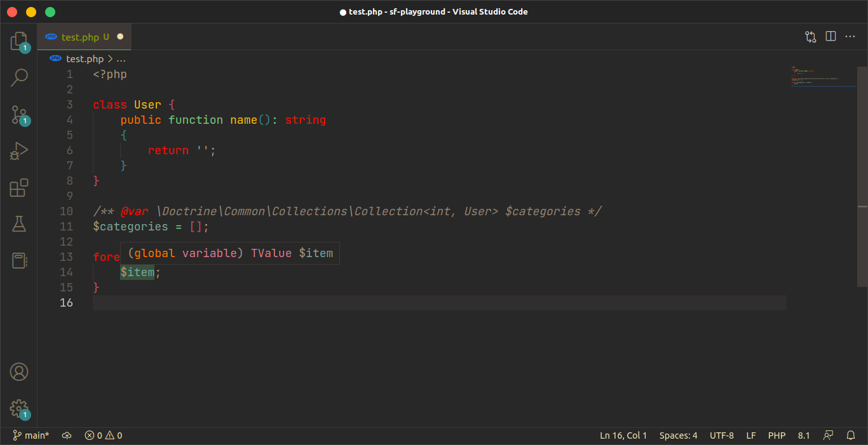Expand the breadcrumb ellipsis symbol list

coord(121,59)
